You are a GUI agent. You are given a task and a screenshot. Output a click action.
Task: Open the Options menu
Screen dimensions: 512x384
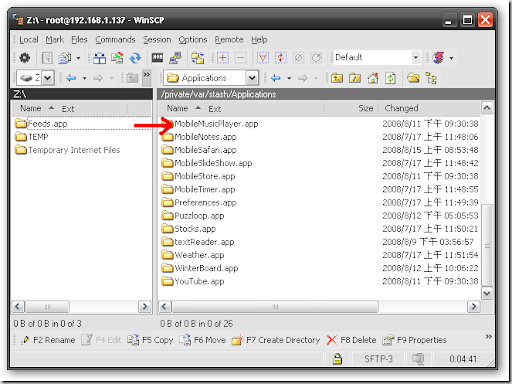[x=193, y=40]
